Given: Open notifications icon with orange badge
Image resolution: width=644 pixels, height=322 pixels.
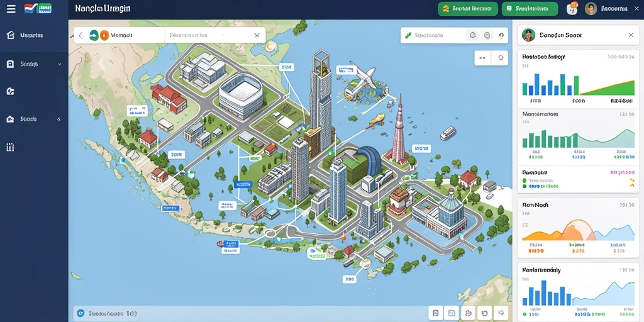Looking at the screenshot, I should click(572, 8).
